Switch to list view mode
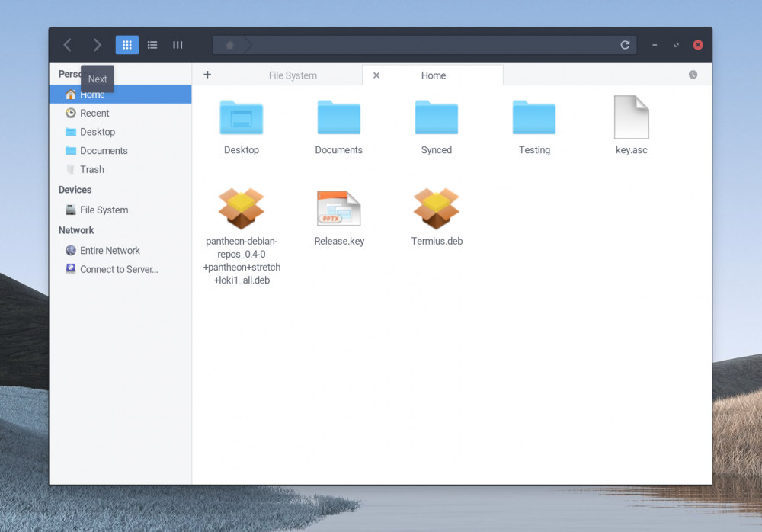The width and height of the screenshot is (762, 532). coord(152,45)
